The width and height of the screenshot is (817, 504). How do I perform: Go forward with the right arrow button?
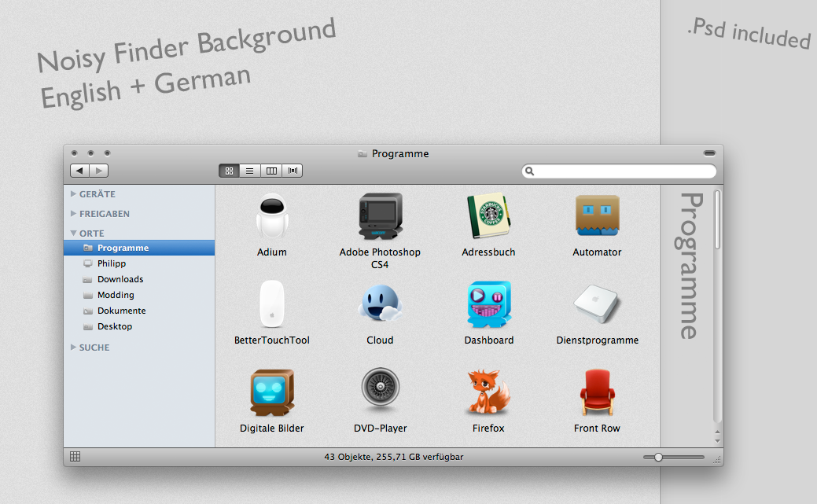point(99,171)
